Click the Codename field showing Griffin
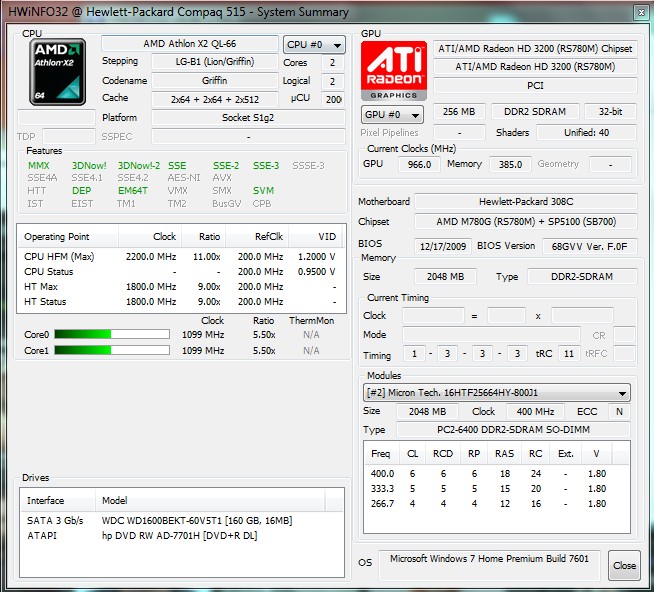This screenshot has width=654, height=592. point(215,81)
